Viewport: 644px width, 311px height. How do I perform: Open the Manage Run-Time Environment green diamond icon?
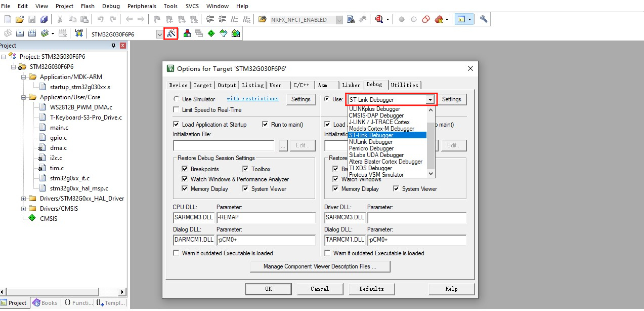210,34
